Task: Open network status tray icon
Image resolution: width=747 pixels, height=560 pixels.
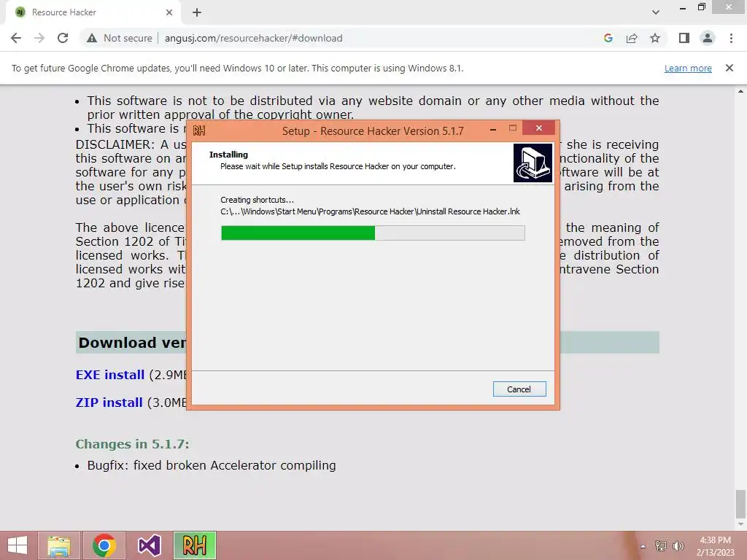Action: pos(660,546)
